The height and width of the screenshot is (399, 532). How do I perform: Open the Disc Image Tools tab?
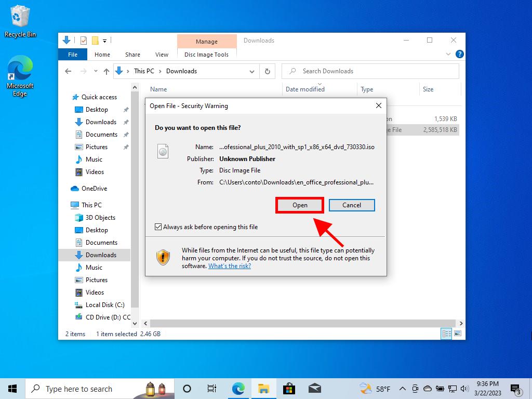point(206,55)
